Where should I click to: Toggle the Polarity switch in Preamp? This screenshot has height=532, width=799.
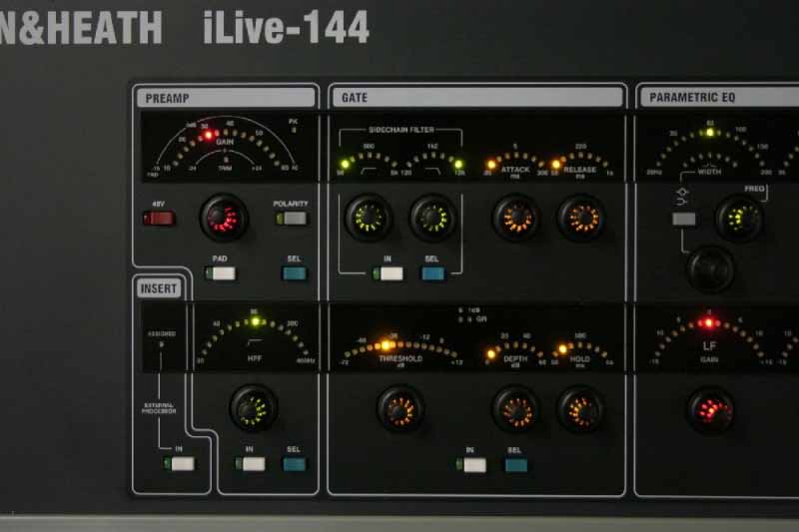pyautogui.click(x=291, y=219)
